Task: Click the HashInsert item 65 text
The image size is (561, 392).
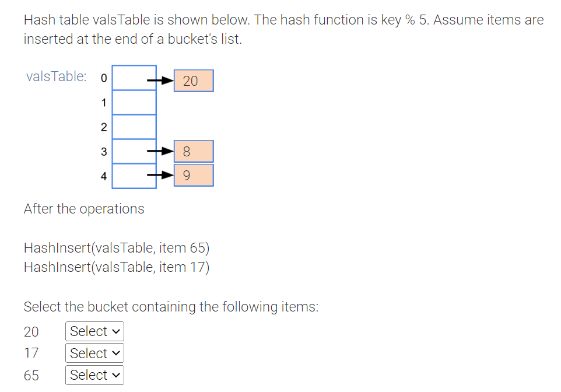Action: tap(116, 247)
